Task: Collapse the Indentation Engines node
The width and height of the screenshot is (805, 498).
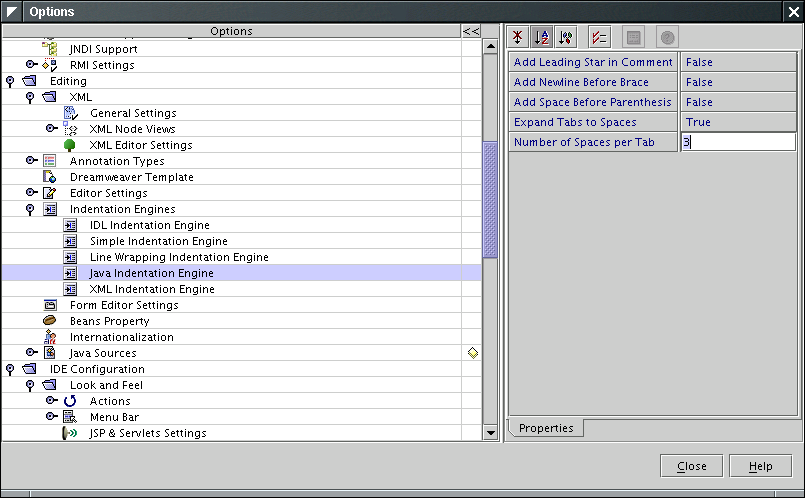Action: tap(31, 209)
